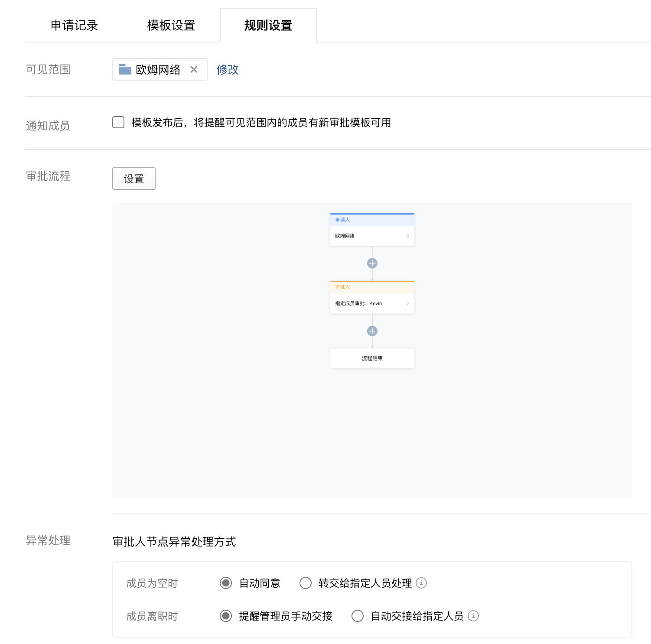This screenshot has width=651, height=644.
Task: Select 自动同意 for empty member
Action: point(226,583)
